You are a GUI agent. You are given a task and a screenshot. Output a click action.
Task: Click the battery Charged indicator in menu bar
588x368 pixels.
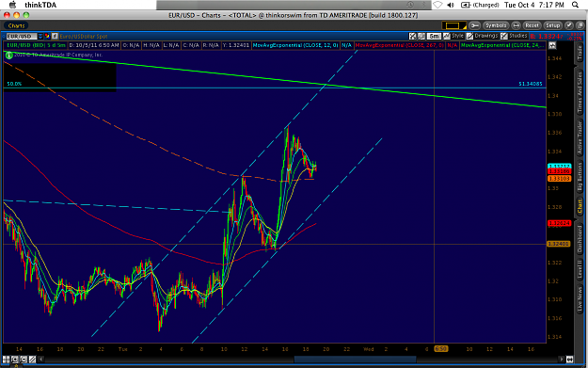pyautogui.click(x=480, y=5)
